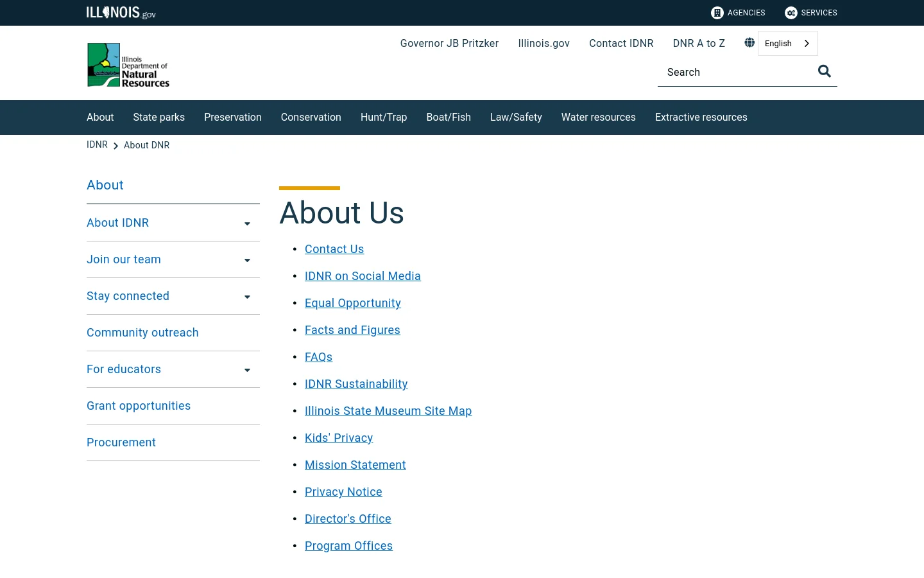Image resolution: width=924 pixels, height=578 pixels.
Task: Expand the For educators arrow
Action: (x=247, y=370)
